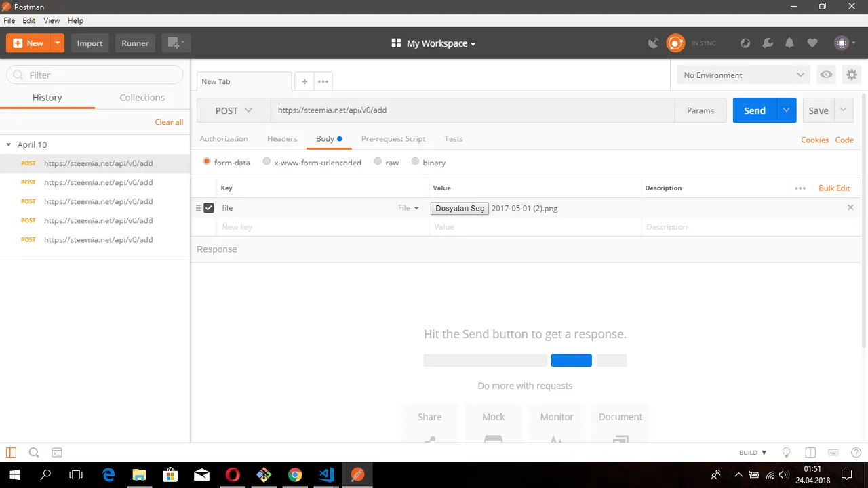Viewport: 868px width, 488px height.
Task: Open the Bulk Edit link
Action: pos(834,188)
